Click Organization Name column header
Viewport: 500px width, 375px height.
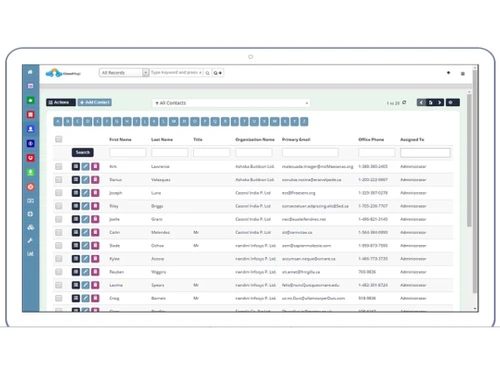pos(255,139)
